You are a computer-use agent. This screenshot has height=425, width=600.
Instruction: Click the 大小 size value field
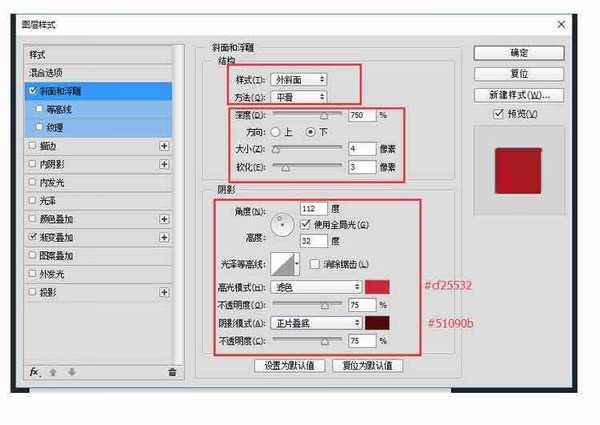362,149
